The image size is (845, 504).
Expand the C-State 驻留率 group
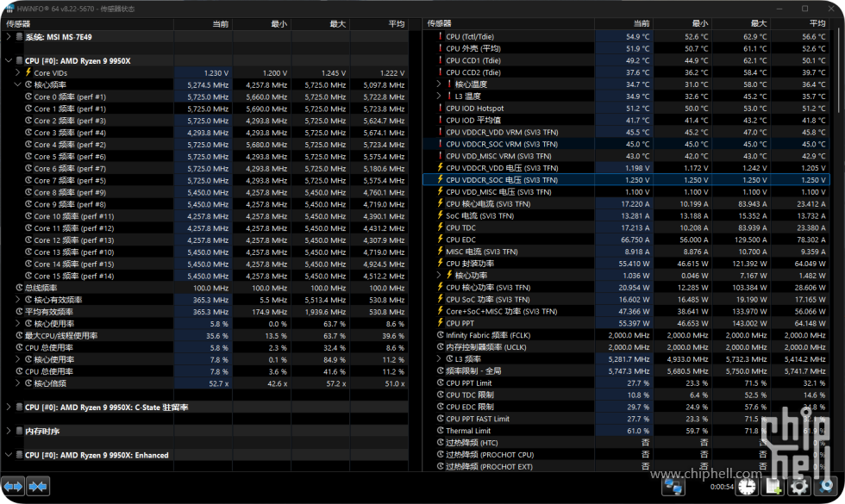click(8, 407)
